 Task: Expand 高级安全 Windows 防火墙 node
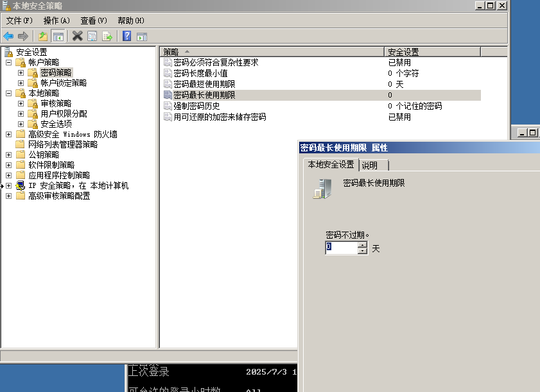(x=9, y=134)
